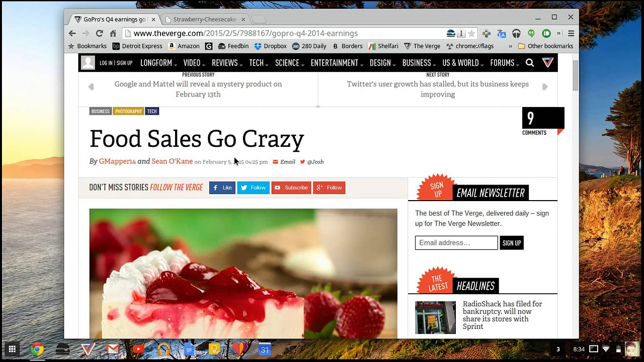The height and width of the screenshot is (362, 644).
Task: Open the Chrome OS app launcher grid
Action: (x=12, y=349)
